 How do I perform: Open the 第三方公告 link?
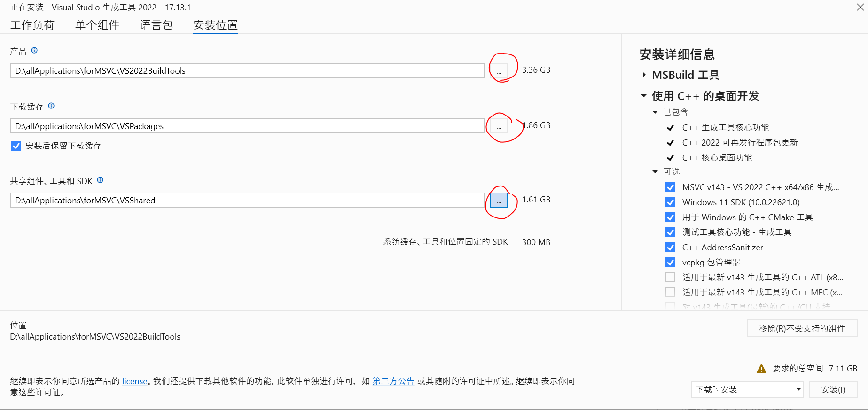pos(393,381)
